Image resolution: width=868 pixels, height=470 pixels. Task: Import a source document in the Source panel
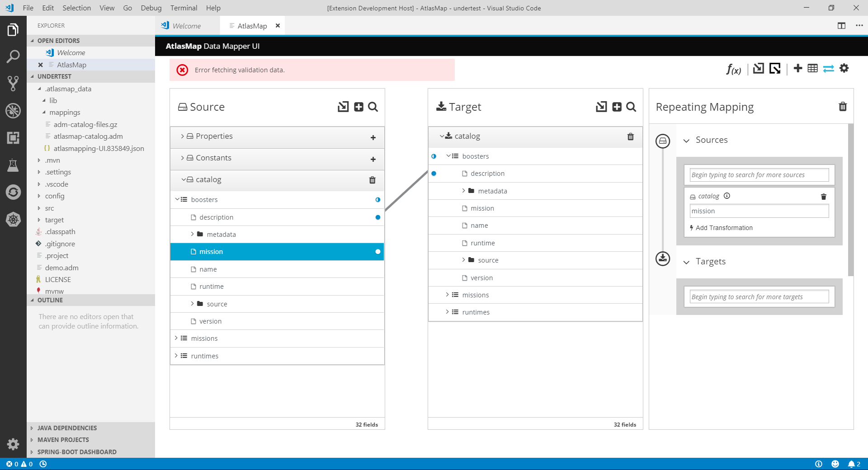(x=343, y=107)
